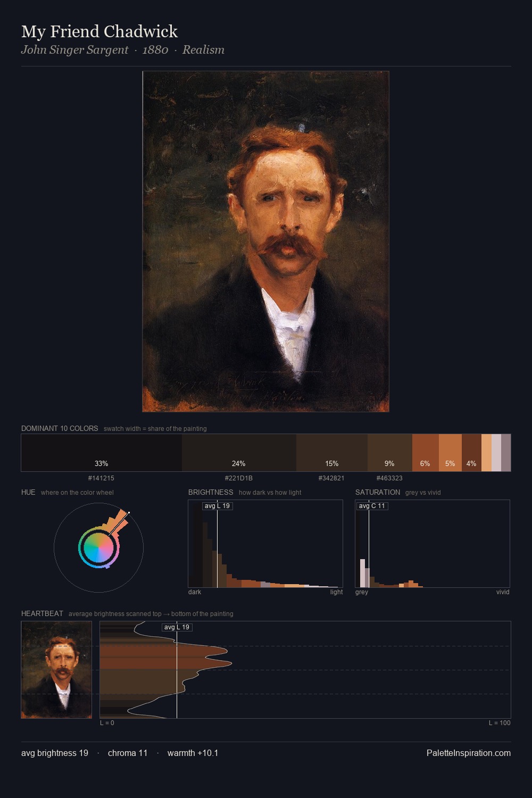Click 'warmth +10.1' footer stat

193,753
